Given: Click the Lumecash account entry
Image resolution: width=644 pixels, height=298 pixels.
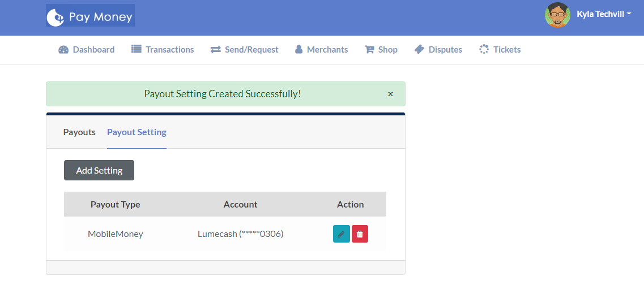Looking at the screenshot, I should pos(240,234).
